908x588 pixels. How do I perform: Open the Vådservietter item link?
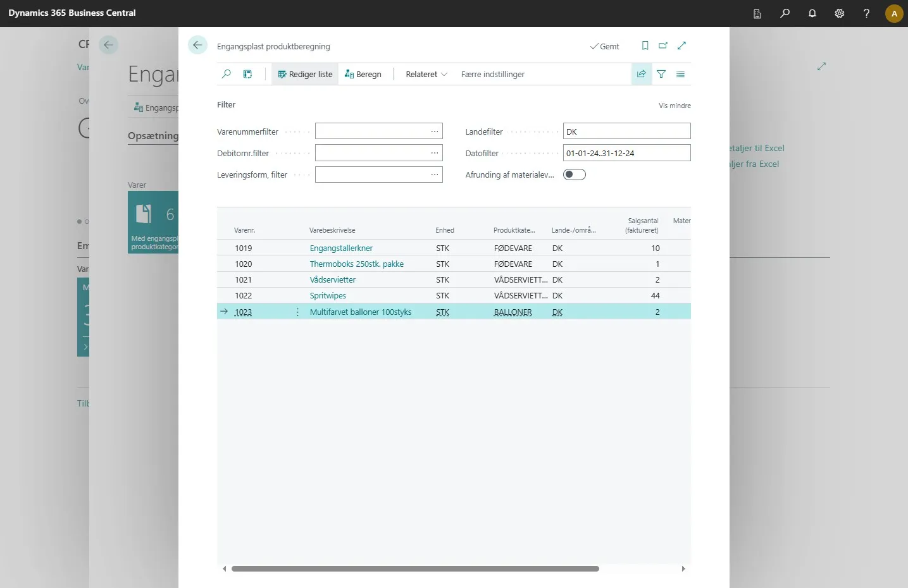tap(332, 279)
